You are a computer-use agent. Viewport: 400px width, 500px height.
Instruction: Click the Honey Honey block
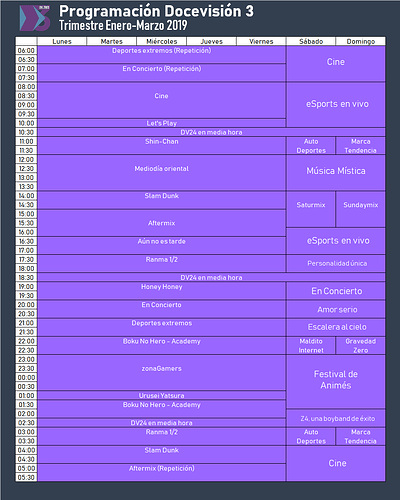(162, 291)
